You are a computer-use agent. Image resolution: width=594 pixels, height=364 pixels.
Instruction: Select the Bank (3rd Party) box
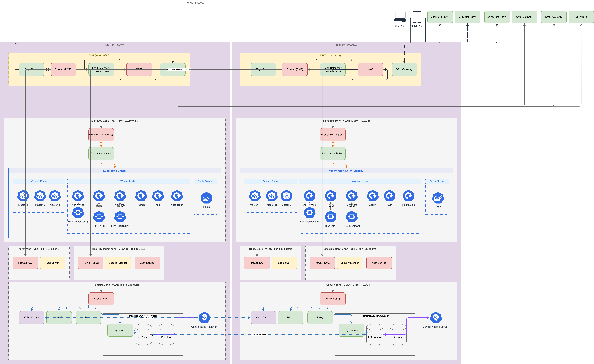pyautogui.click(x=440, y=17)
